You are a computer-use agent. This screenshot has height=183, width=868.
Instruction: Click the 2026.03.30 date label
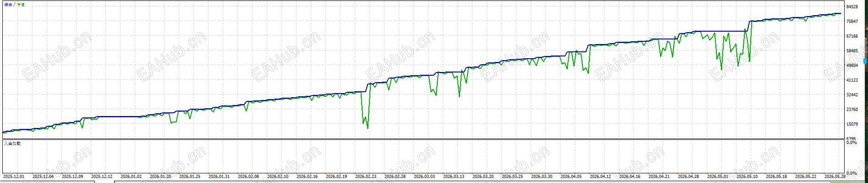(542, 176)
